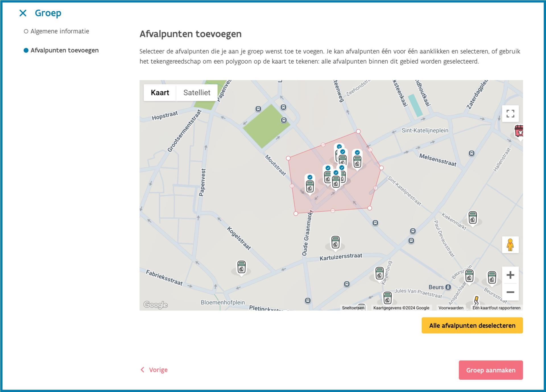
Task: Click the Beurs transit station icon
Action: pyautogui.click(x=448, y=287)
